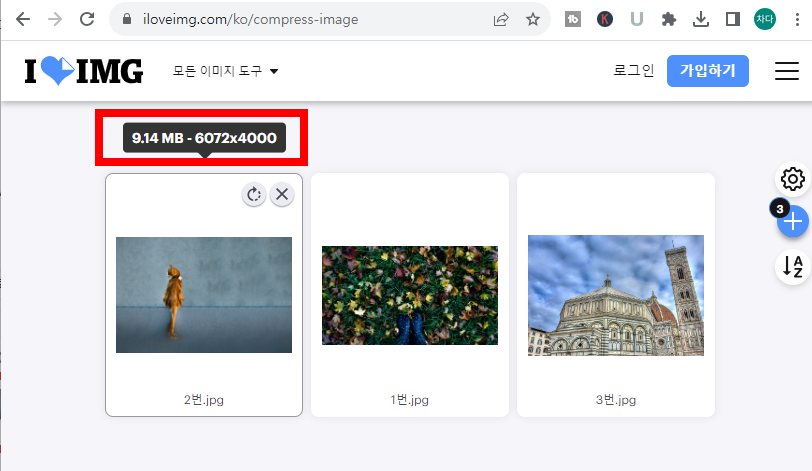The image size is (812, 471).
Task: Open the extensions puzzle menu
Action: pos(669,20)
